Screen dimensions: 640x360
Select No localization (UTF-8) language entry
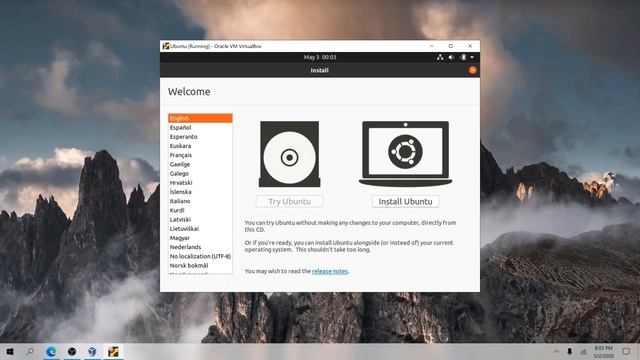pyautogui.click(x=200, y=256)
